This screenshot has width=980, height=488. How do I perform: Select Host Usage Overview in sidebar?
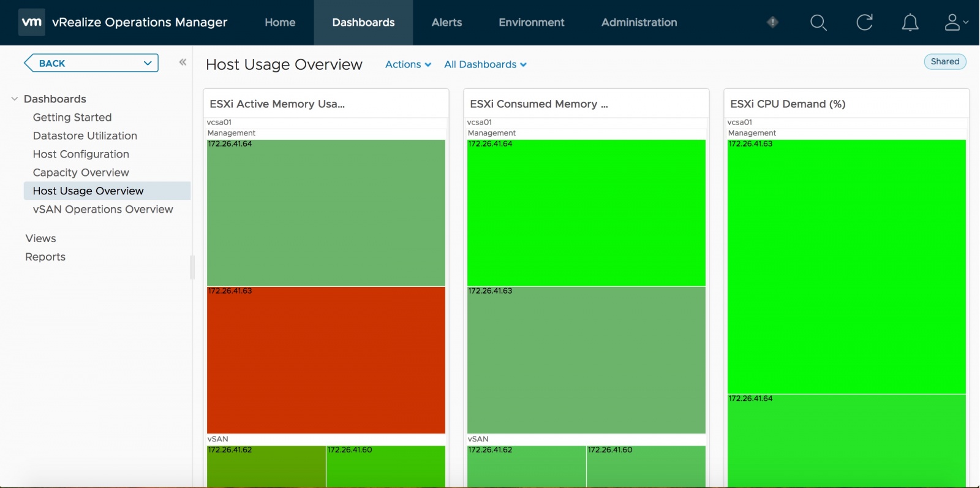[x=107, y=191]
